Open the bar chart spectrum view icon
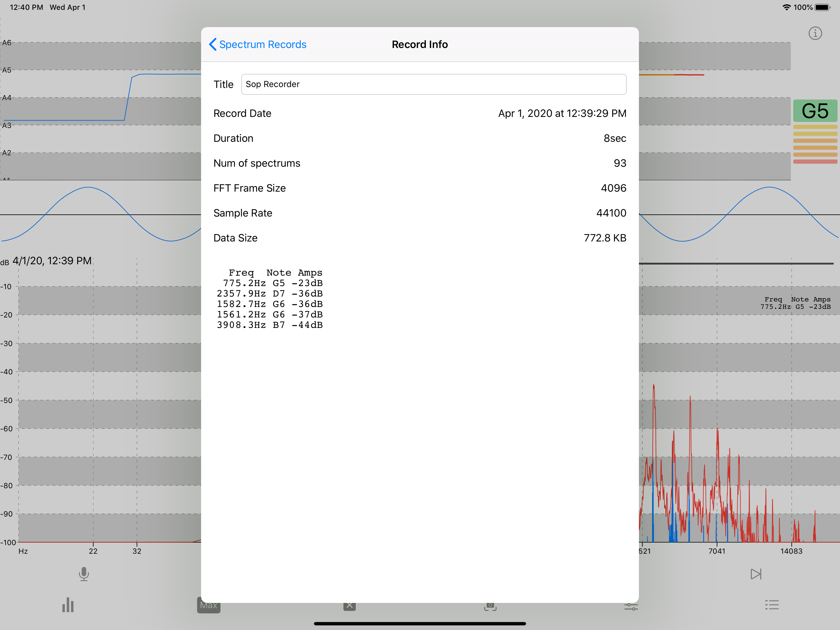The width and height of the screenshot is (840, 630). (x=68, y=605)
